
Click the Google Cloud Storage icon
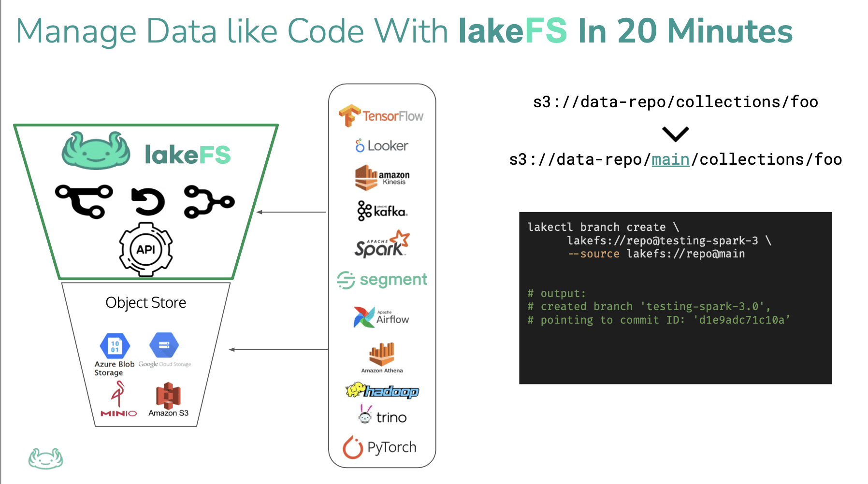pos(164,346)
